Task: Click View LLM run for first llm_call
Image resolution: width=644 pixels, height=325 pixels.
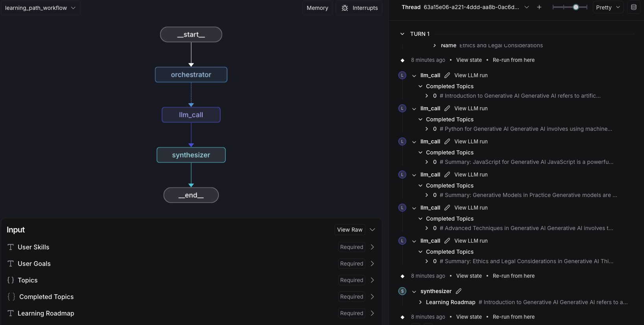Action: (x=471, y=75)
